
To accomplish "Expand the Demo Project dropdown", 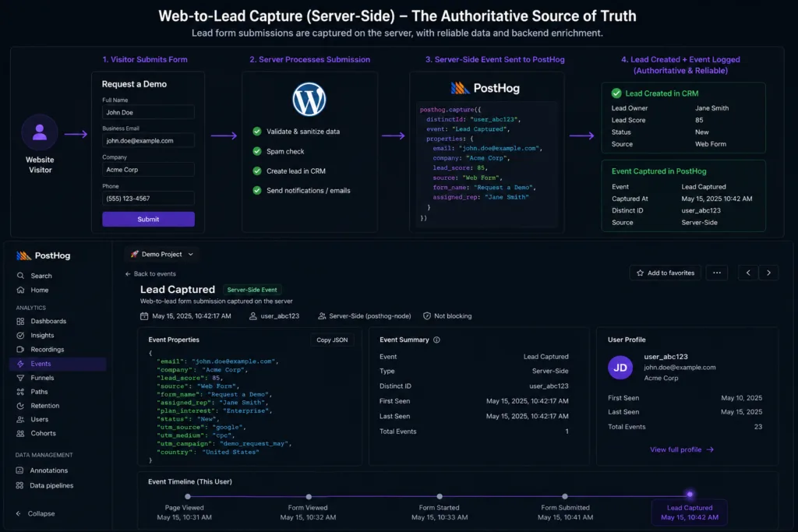I will pyautogui.click(x=162, y=254).
